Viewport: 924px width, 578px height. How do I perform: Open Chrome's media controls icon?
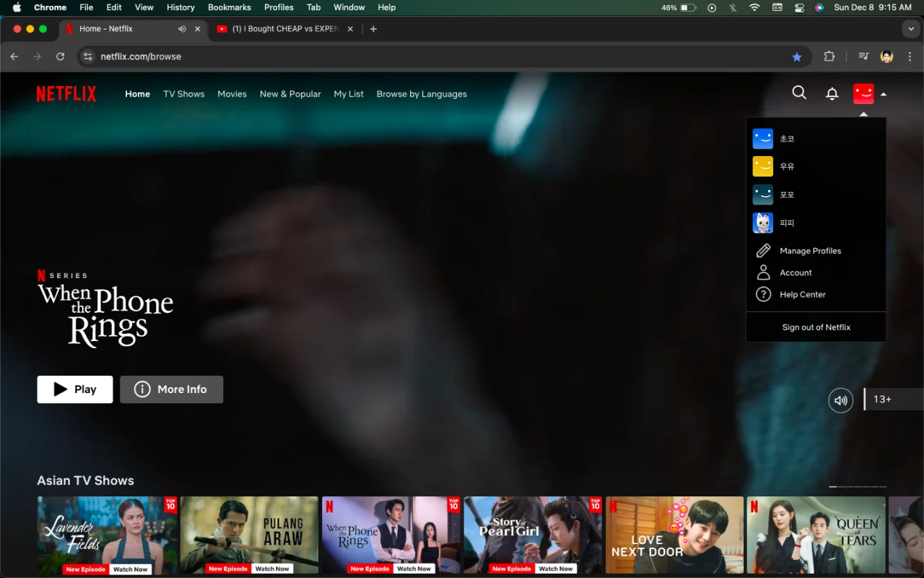[x=863, y=56]
